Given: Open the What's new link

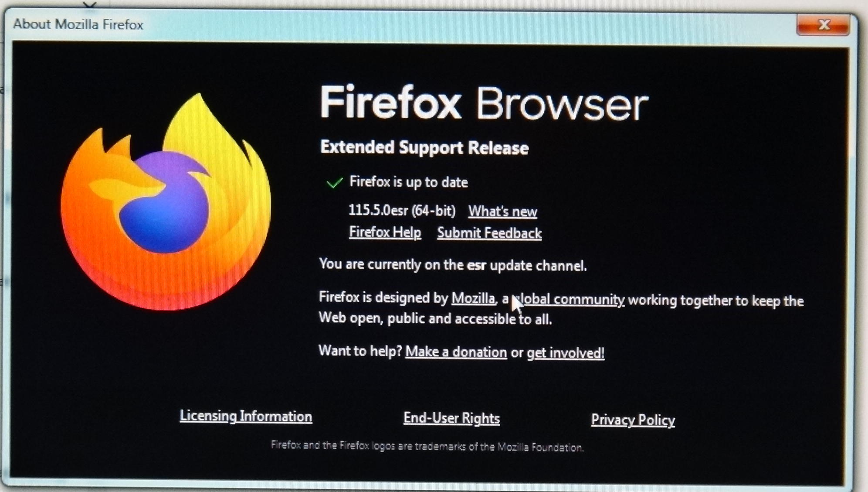Looking at the screenshot, I should [502, 212].
